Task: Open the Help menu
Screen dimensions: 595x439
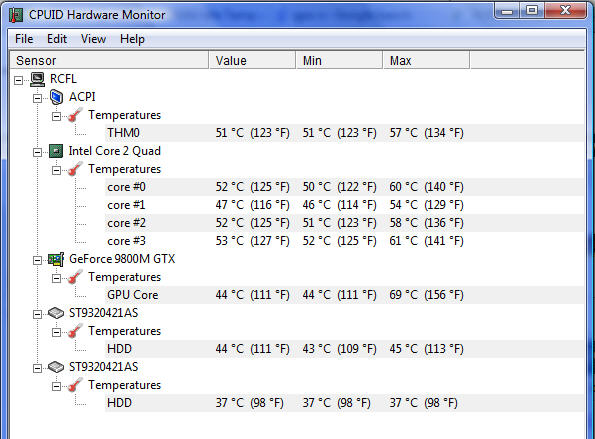Action: (x=132, y=39)
